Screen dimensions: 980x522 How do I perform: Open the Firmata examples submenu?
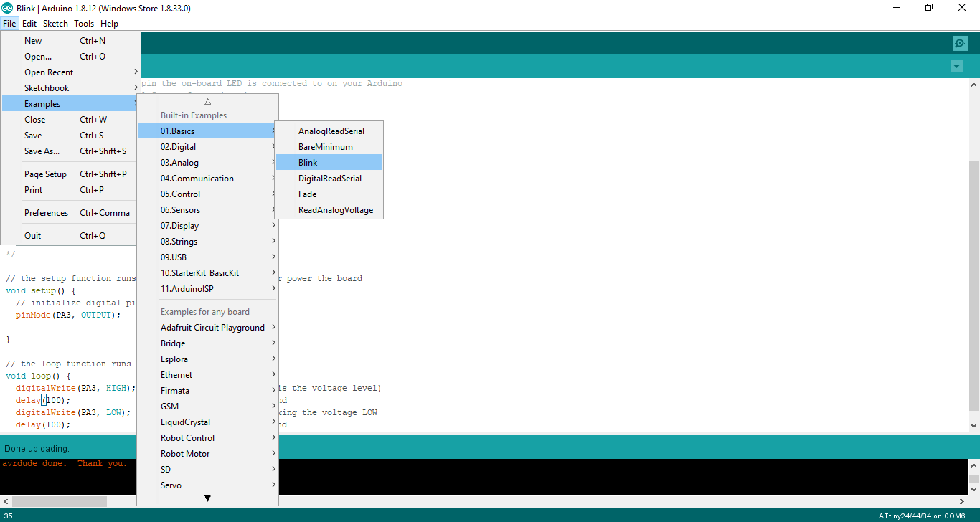pyautogui.click(x=207, y=391)
